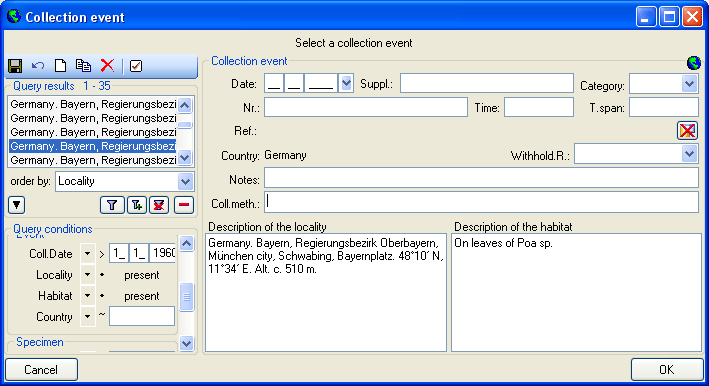
Task: Click the Date year field
Action: pyautogui.click(x=321, y=84)
